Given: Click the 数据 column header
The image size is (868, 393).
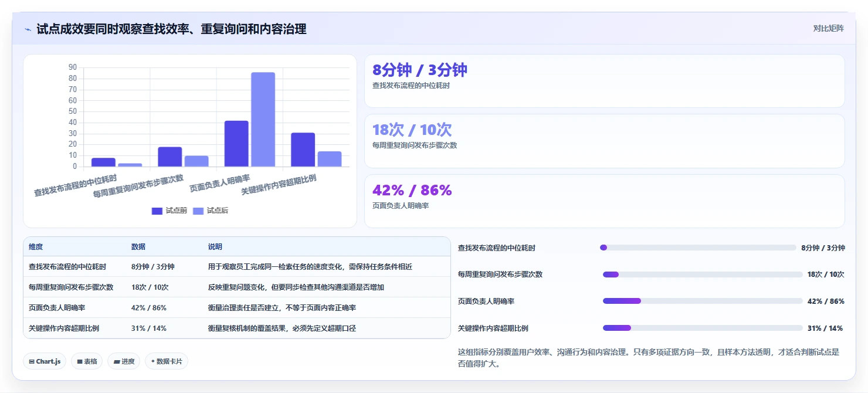Looking at the screenshot, I should point(138,247).
